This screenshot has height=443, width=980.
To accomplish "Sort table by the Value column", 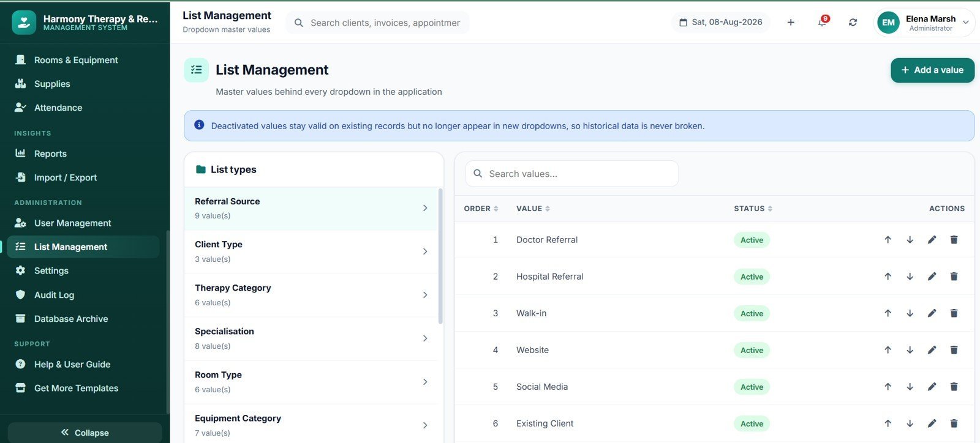I will [x=533, y=209].
